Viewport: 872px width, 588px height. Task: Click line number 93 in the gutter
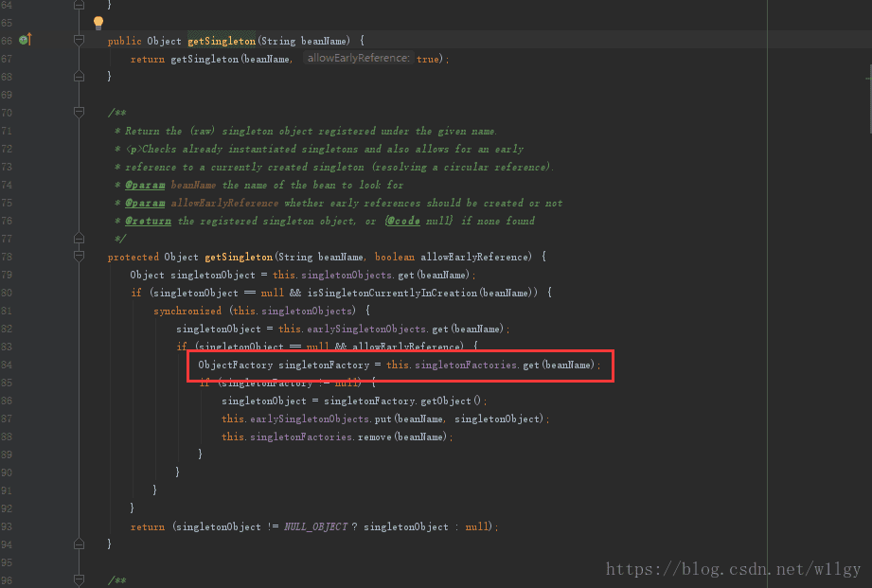click(x=7, y=526)
